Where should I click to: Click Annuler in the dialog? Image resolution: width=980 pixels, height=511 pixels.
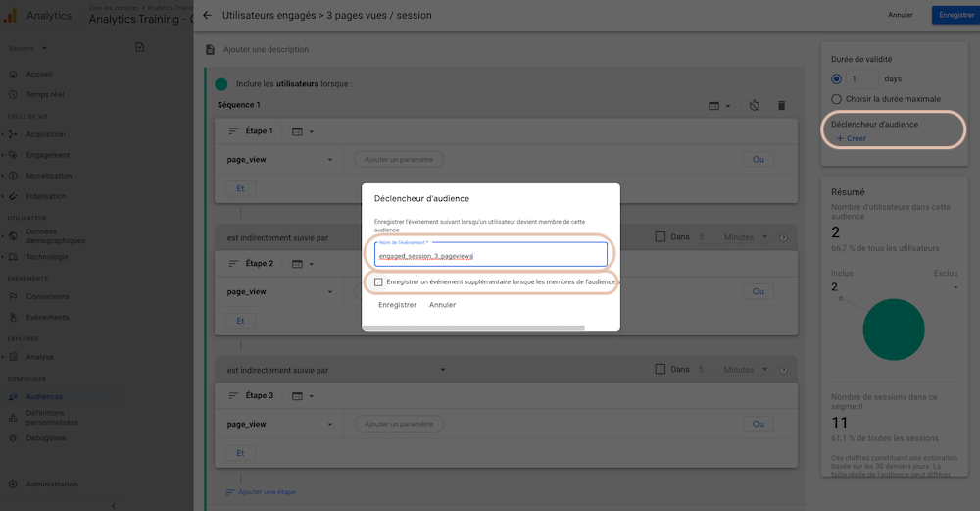point(443,305)
